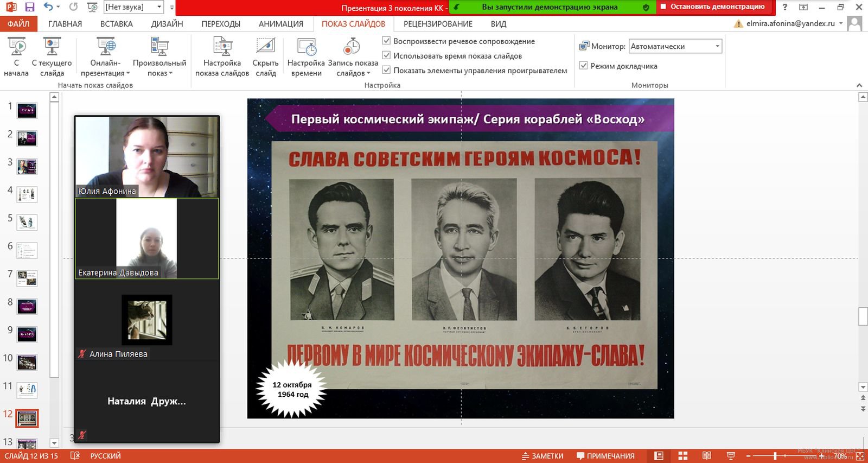Click Наталия Друж... participant tile
The width and height of the screenshot is (868, 463).
[146, 402]
